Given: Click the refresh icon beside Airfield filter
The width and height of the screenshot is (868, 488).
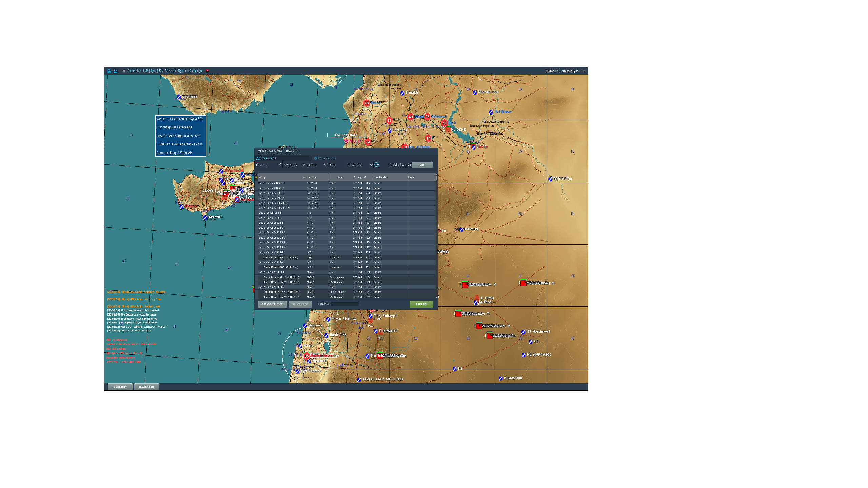Looking at the screenshot, I should (x=376, y=165).
